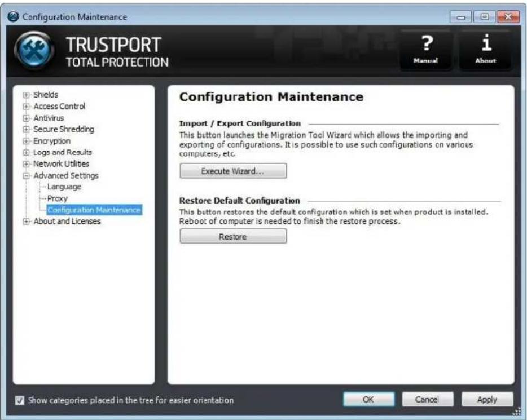
Task: Select About and Licenses in tree
Action: pyautogui.click(x=67, y=221)
